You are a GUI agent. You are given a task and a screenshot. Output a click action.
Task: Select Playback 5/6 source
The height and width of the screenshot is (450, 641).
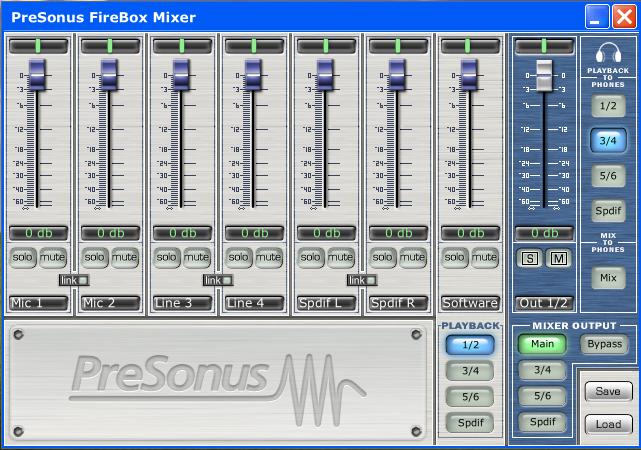(x=470, y=397)
